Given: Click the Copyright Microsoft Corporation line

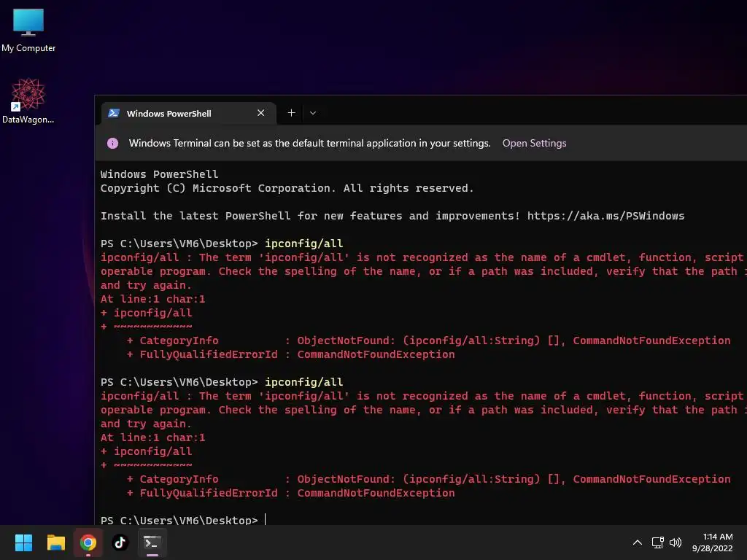Looking at the screenshot, I should pyautogui.click(x=287, y=188).
